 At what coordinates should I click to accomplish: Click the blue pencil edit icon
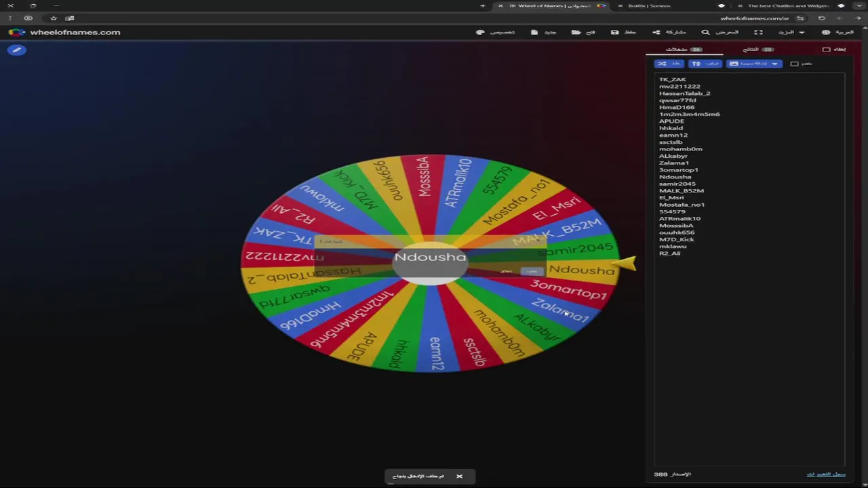click(17, 50)
